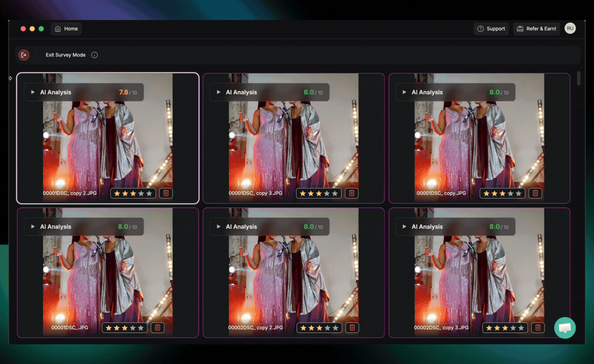594x364 pixels.
Task: Expand AI Analysis on 00002DSC_ copy 3.JPG
Action: [404, 227]
